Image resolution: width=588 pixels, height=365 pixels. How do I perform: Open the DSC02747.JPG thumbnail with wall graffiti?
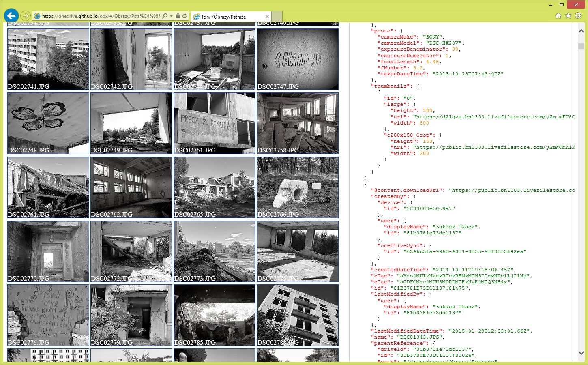pyautogui.click(x=298, y=59)
